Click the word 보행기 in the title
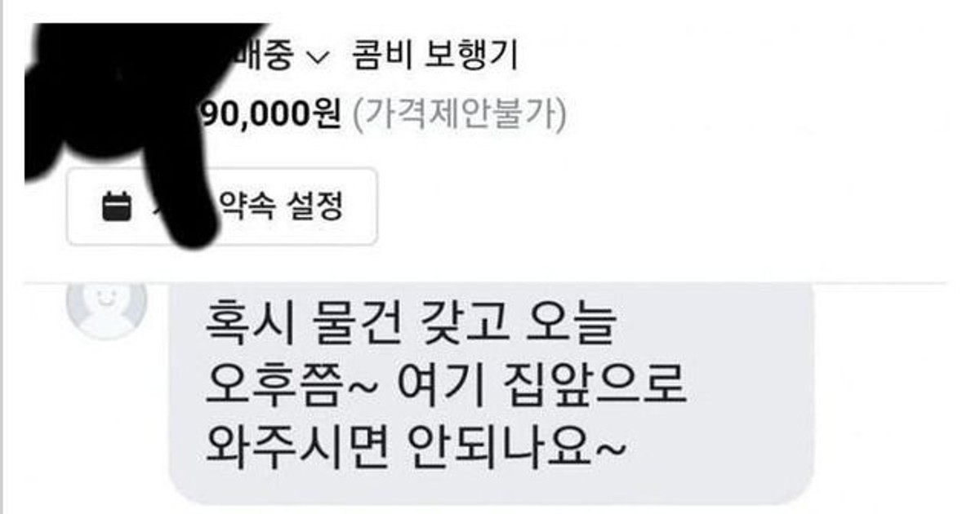The image size is (980, 514). pyautogui.click(x=471, y=57)
